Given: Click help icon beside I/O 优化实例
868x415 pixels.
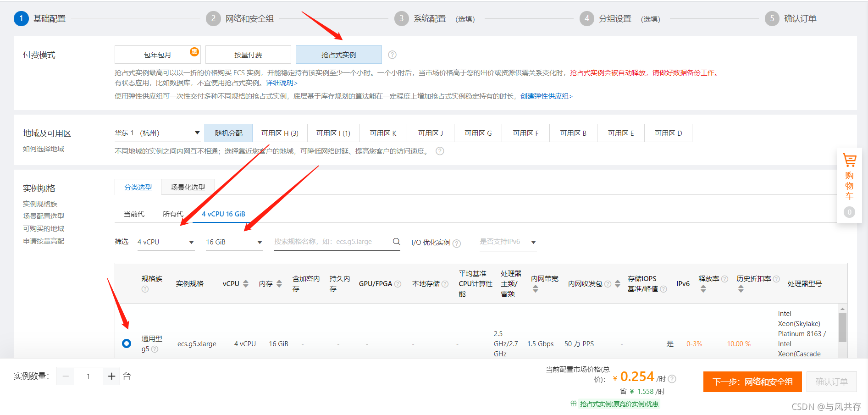Looking at the screenshot, I should pos(457,243).
